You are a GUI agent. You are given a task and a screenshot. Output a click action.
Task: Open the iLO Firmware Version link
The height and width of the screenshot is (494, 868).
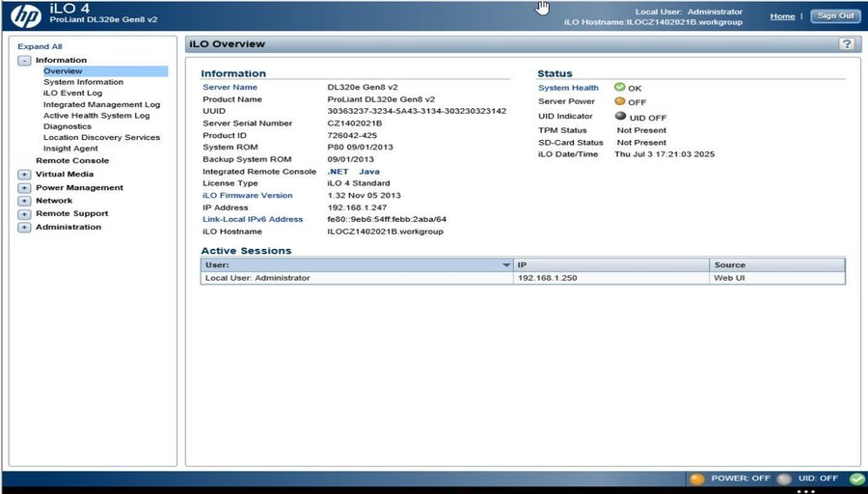(247, 196)
